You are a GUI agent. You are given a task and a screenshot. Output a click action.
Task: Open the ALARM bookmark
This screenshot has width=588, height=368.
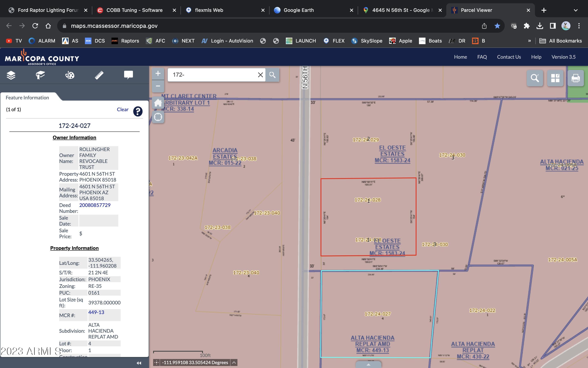click(x=42, y=41)
